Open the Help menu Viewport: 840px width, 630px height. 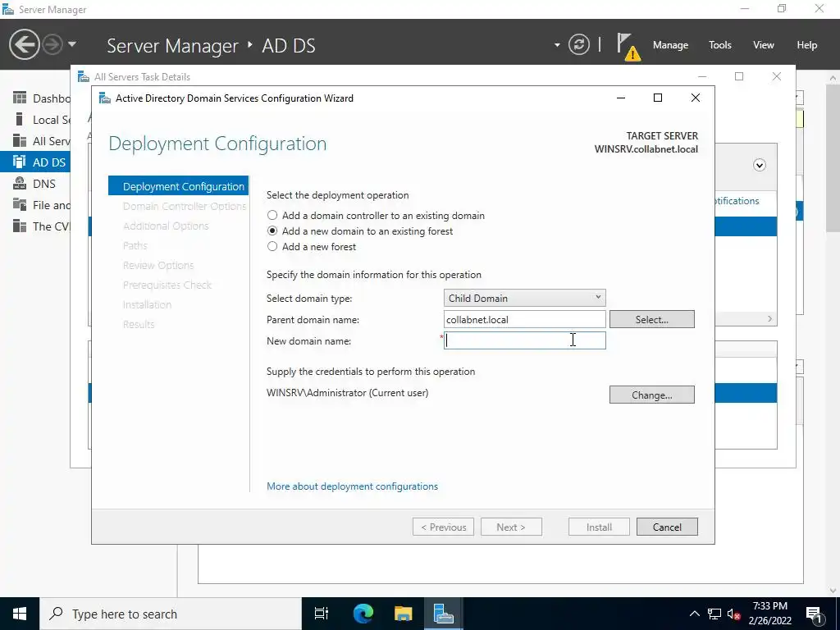coord(806,45)
